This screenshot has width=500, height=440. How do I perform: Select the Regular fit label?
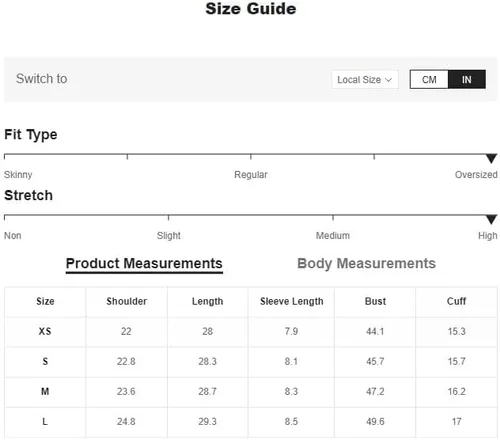pos(251,175)
